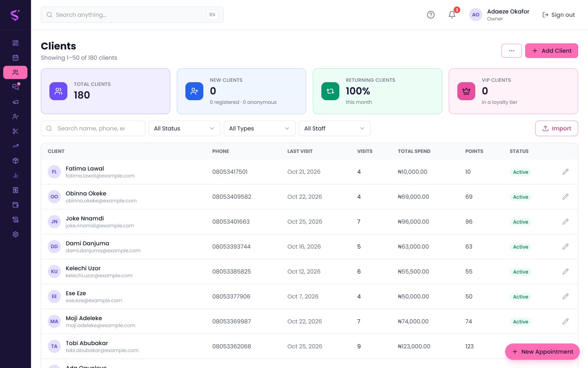Edit Obinna Okeke using the pencil icon

[x=566, y=197]
